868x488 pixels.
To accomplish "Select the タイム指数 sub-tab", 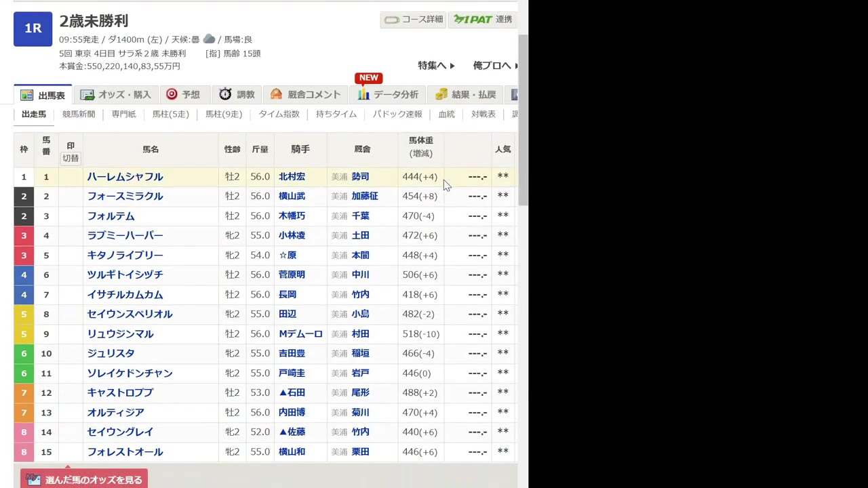I will point(279,114).
